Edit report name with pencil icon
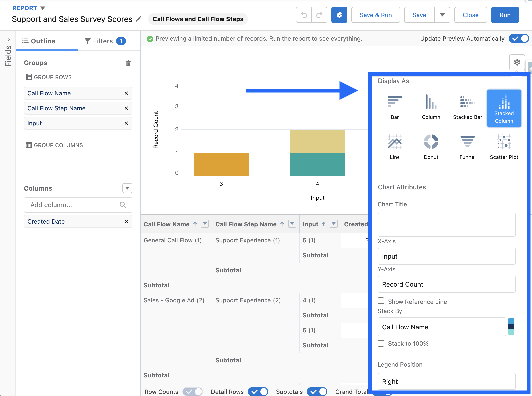The height and width of the screenshot is (396, 532). coord(139,19)
